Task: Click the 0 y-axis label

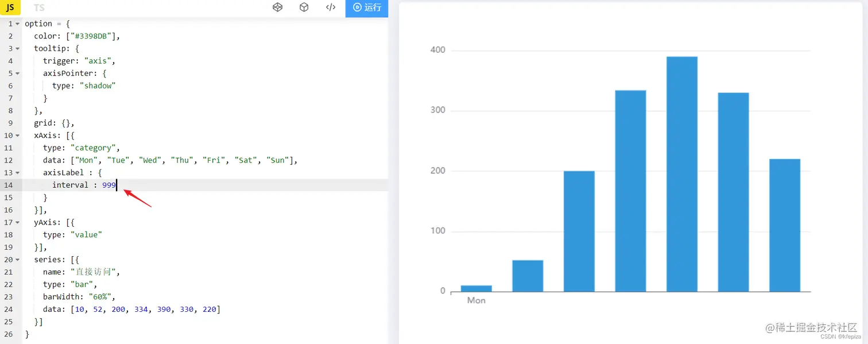Action: pos(443,291)
